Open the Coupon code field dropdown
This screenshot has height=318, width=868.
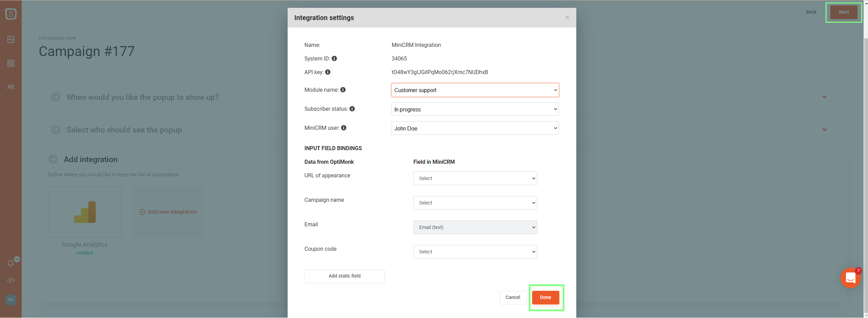[x=475, y=252]
